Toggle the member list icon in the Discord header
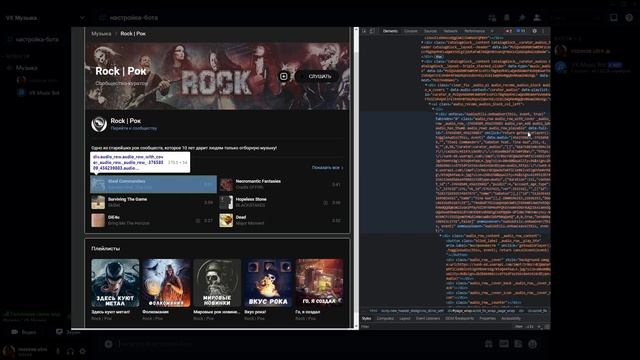 point(537,18)
